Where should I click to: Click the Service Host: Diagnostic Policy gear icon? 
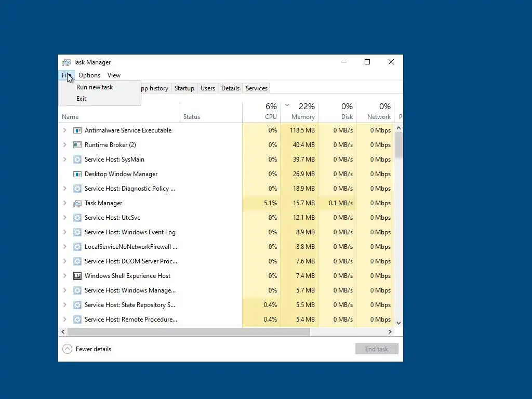pyautogui.click(x=77, y=189)
